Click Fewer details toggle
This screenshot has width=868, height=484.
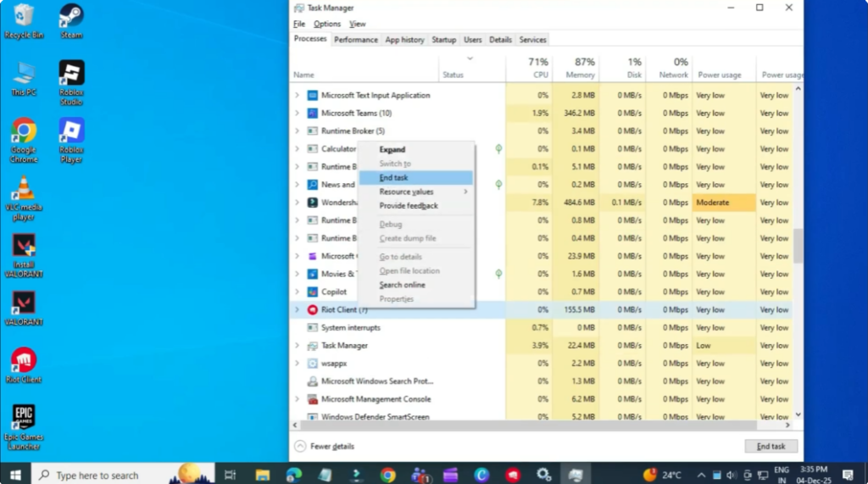[x=325, y=447]
